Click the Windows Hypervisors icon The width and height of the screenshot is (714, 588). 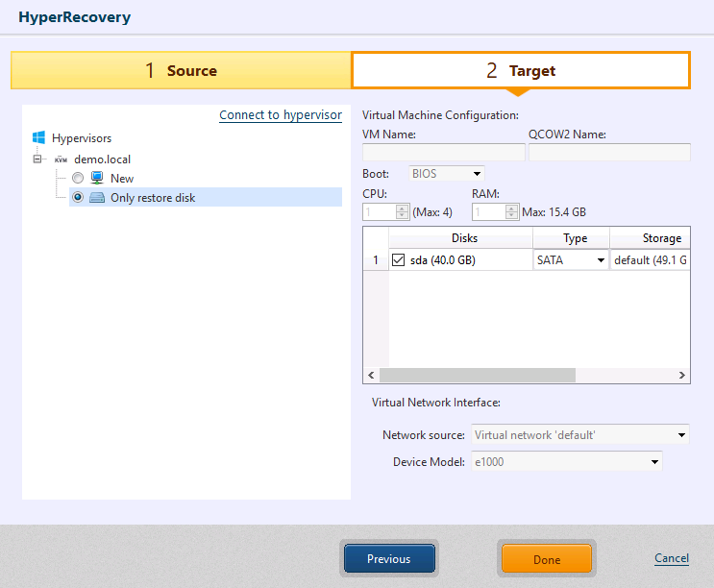(38, 138)
